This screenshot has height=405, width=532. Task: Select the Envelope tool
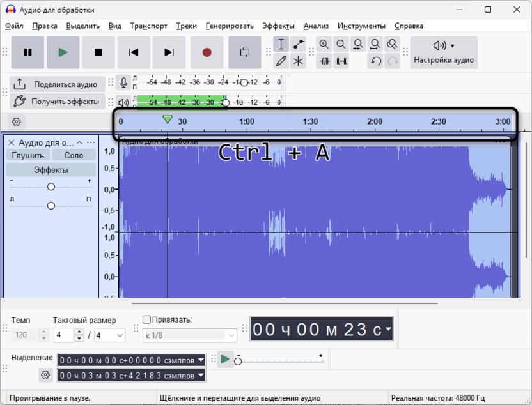coord(298,44)
